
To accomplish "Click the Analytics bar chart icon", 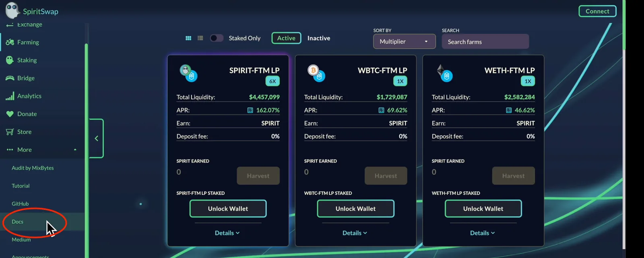I will click(x=10, y=96).
